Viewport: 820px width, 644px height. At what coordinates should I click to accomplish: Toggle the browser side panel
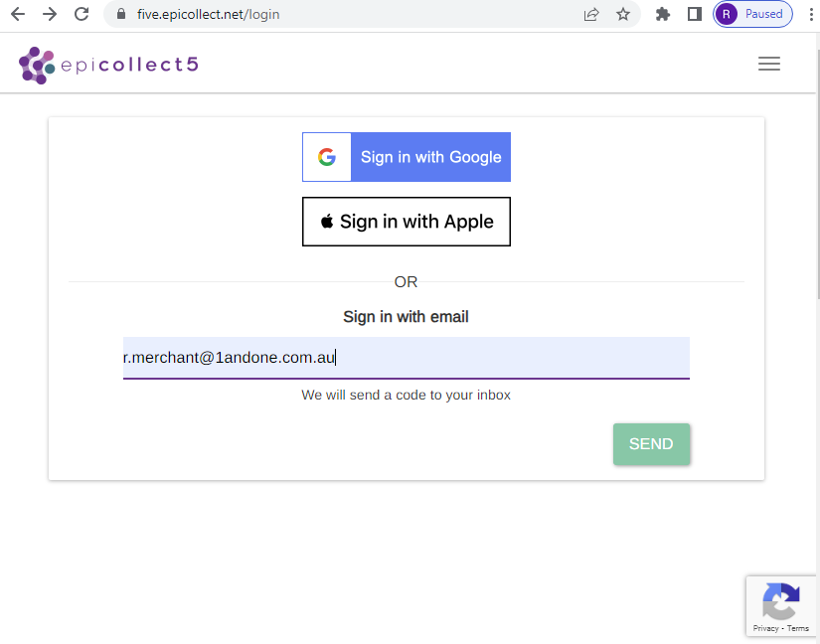[695, 14]
